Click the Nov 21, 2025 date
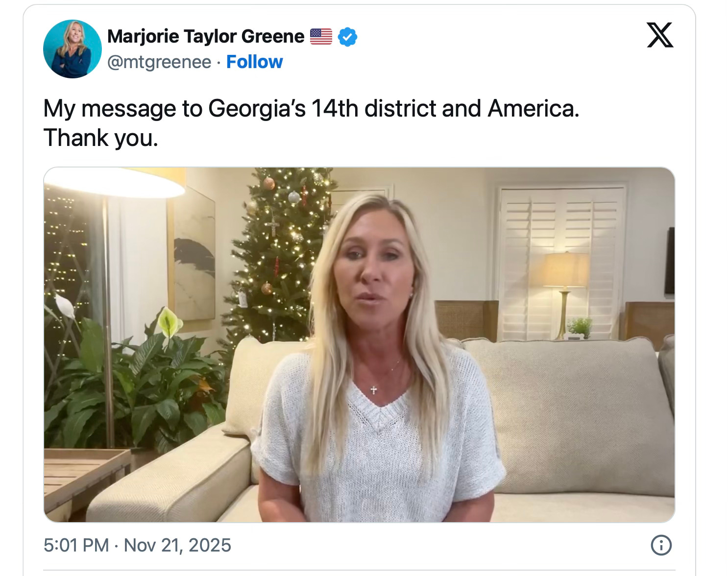This screenshot has width=728, height=576. [177, 545]
